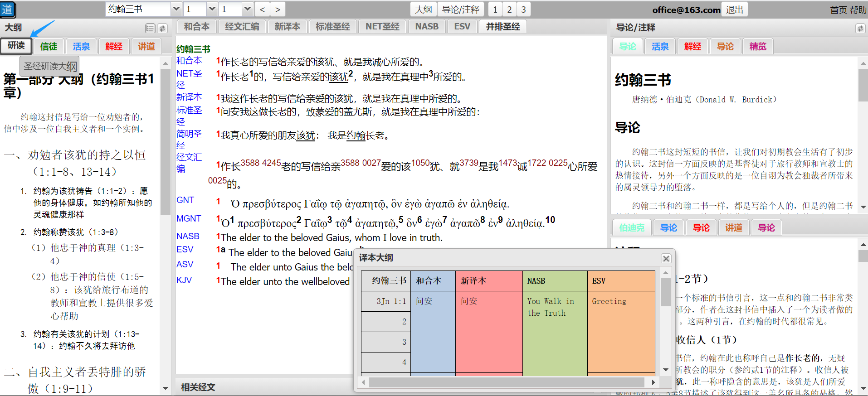868x396 pixels.
Task: Click the 导论/注释 toolbar button
Action: pyautogui.click(x=460, y=10)
